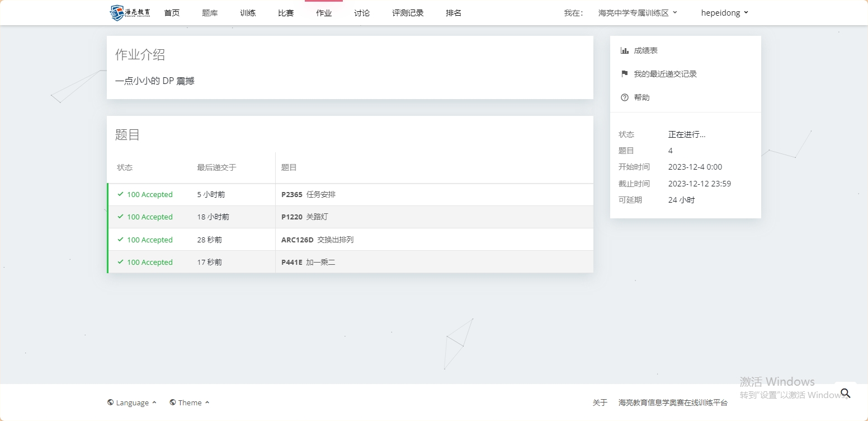The image size is (868, 421).
Task: Go to the 题库 tab
Action: coord(210,13)
